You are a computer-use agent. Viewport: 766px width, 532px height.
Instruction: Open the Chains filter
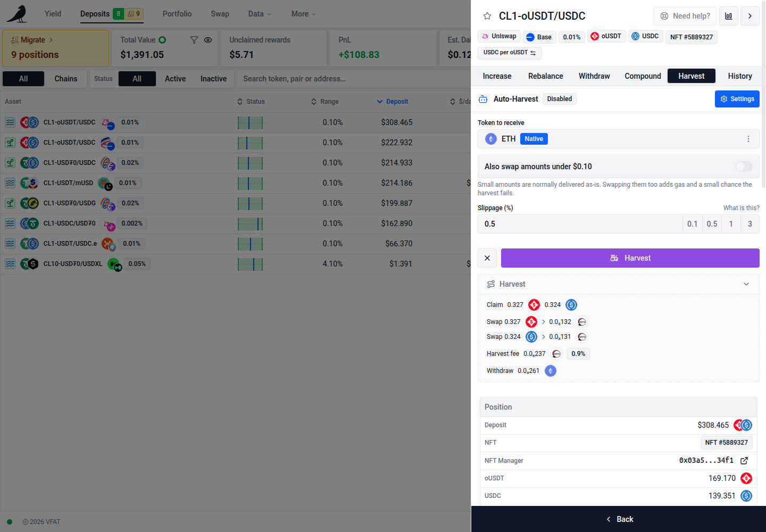(x=66, y=79)
